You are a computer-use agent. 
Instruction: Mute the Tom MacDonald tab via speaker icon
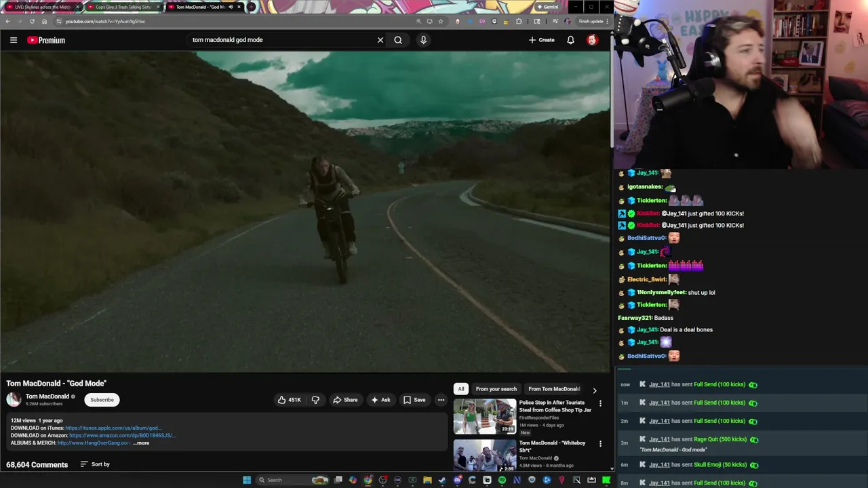(x=231, y=7)
